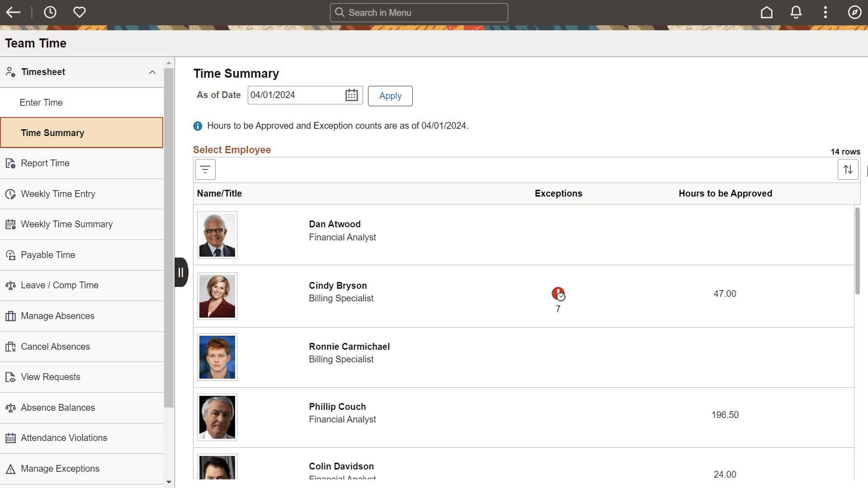Screen dimensions: 868x488
Task: Open recently visited pages
Action: click(50, 12)
